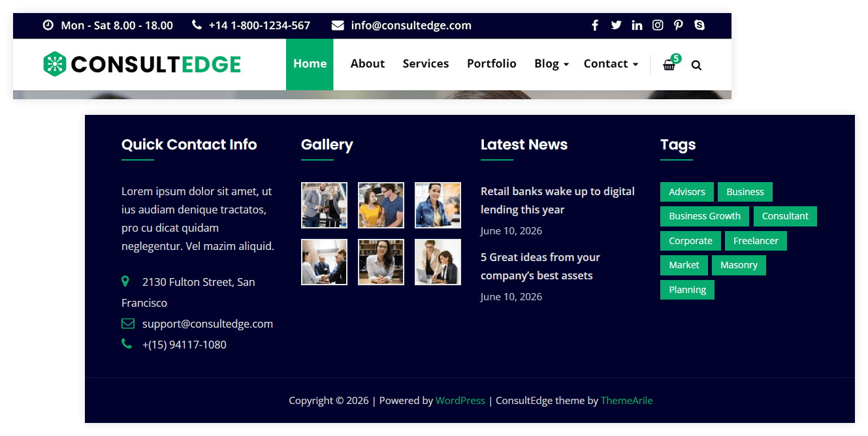Open gallery photo of businessmen shaking hands
Screen dimensions: 868x436
324,262
